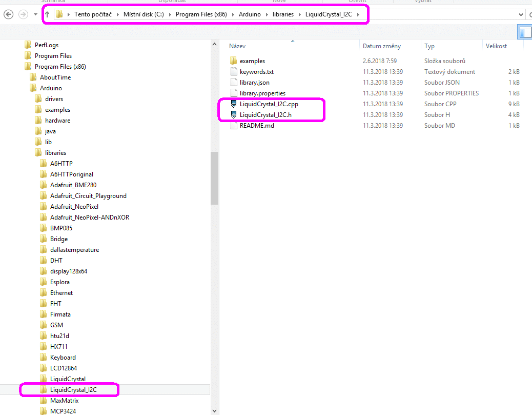The width and height of the screenshot is (532, 415).
Task: Select the LiquidCrystal_I2C.h file icon
Action: pyautogui.click(x=234, y=115)
